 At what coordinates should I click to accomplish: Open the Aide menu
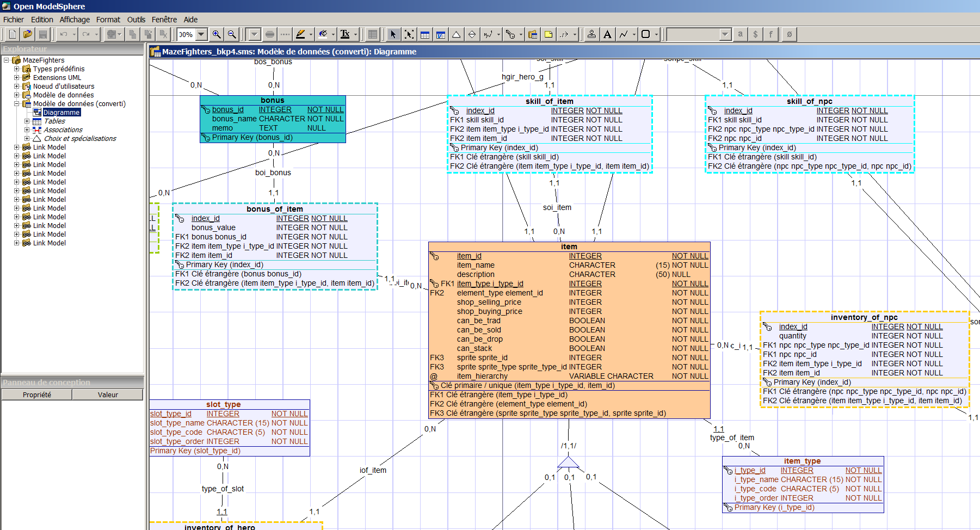tap(190, 20)
